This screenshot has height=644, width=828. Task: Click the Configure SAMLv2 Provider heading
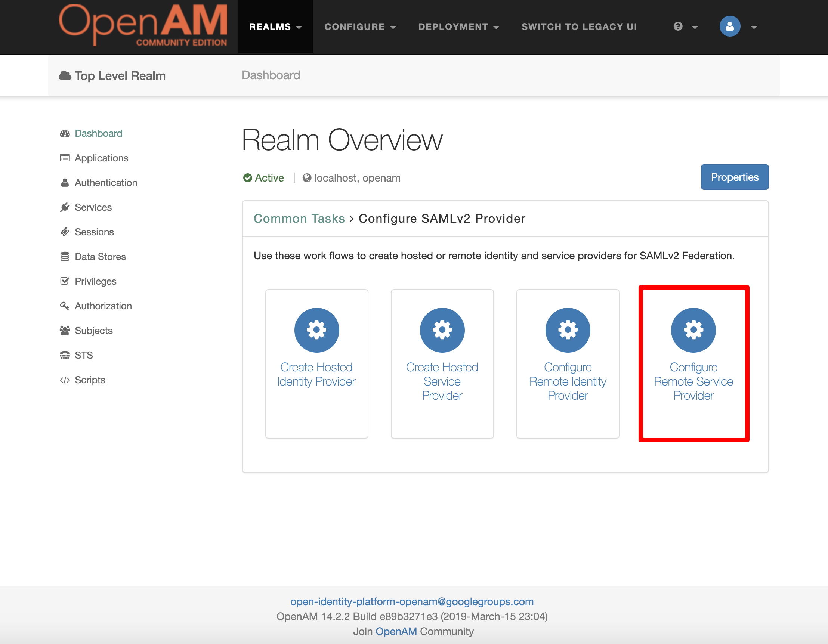(x=442, y=219)
